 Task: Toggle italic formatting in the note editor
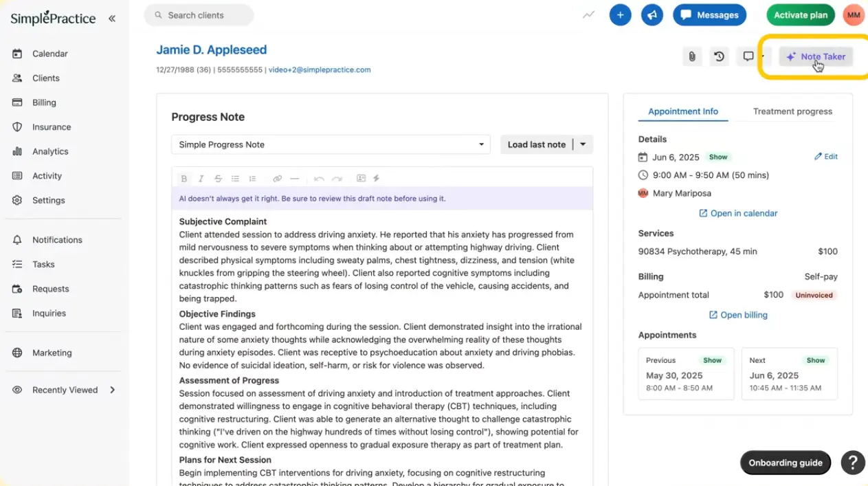(x=201, y=179)
